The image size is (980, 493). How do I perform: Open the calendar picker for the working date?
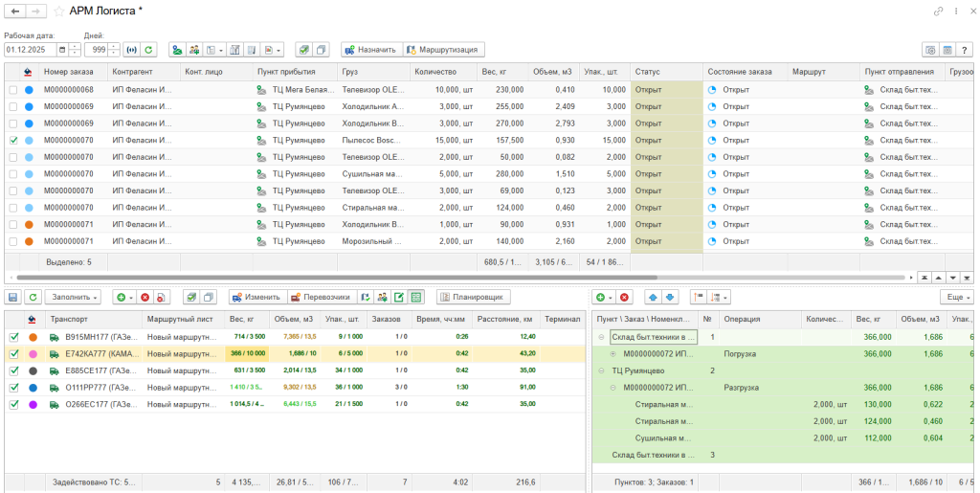click(62, 49)
